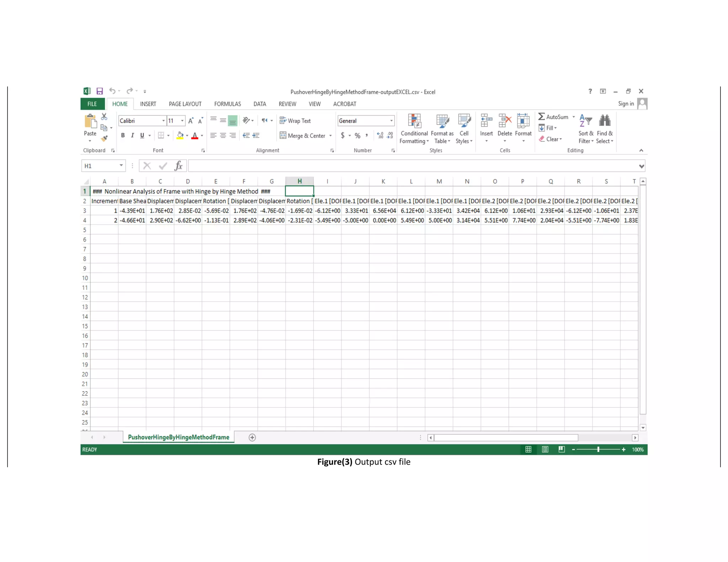Switch to the ACROBAT tab
The width and height of the screenshot is (728, 562).
pyautogui.click(x=344, y=104)
